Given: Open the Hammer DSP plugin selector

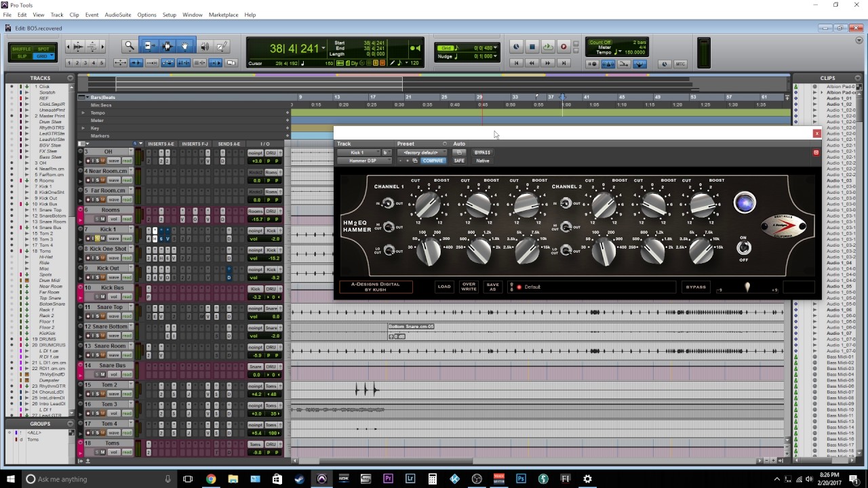Looking at the screenshot, I should [x=363, y=161].
